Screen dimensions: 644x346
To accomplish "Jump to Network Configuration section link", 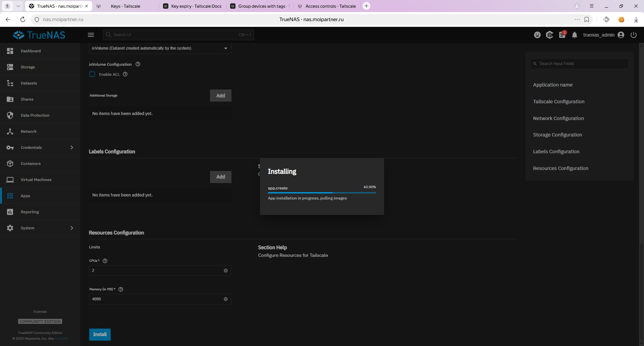I will click(558, 118).
